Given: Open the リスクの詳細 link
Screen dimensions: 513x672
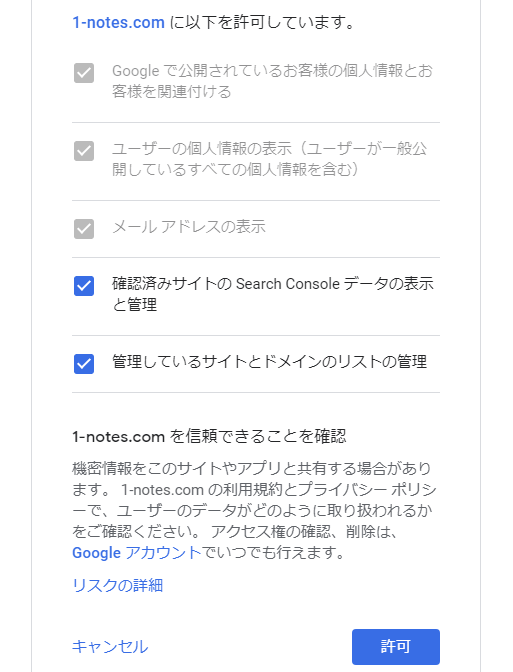Looking at the screenshot, I should coord(117,585).
